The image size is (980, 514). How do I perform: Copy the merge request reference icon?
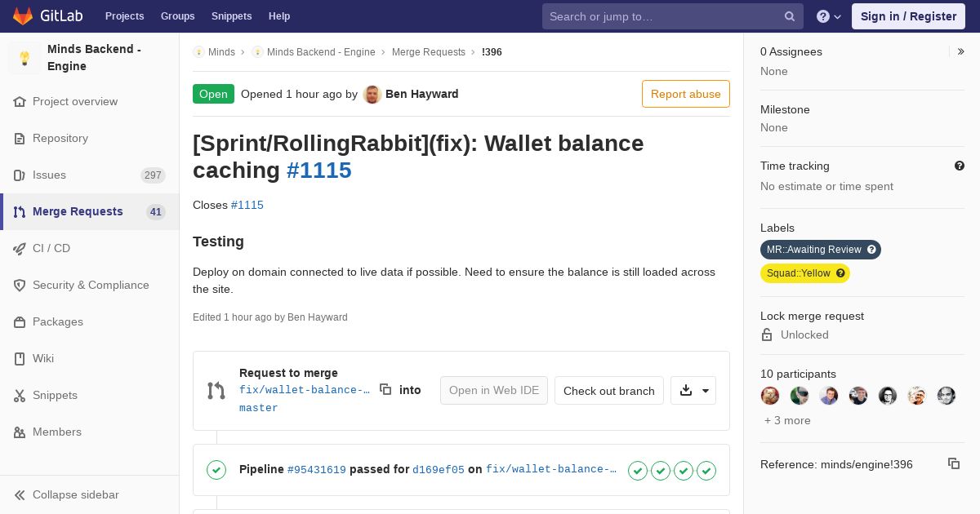954,463
